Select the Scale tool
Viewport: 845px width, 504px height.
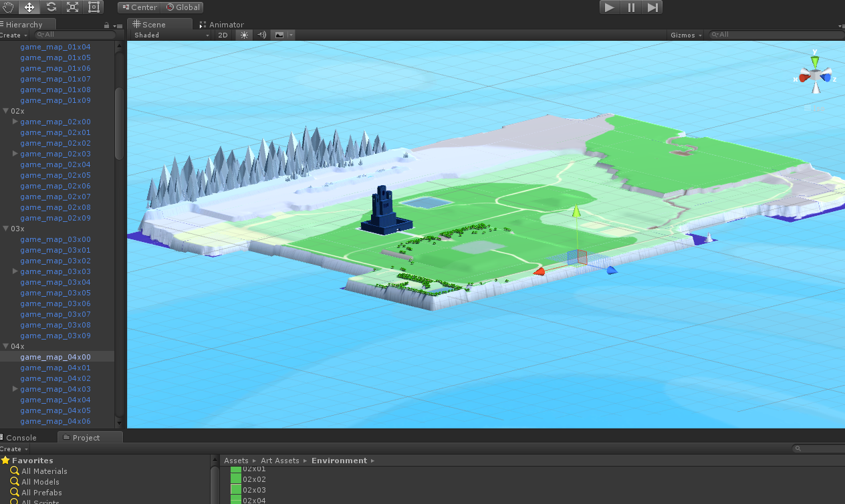tap(72, 7)
